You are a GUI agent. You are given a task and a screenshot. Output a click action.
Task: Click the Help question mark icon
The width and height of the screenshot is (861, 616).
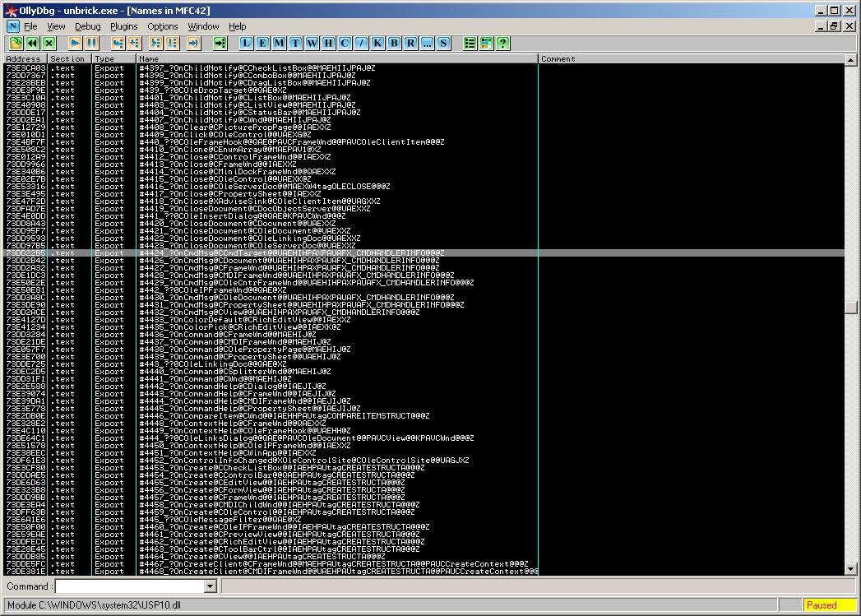503,43
